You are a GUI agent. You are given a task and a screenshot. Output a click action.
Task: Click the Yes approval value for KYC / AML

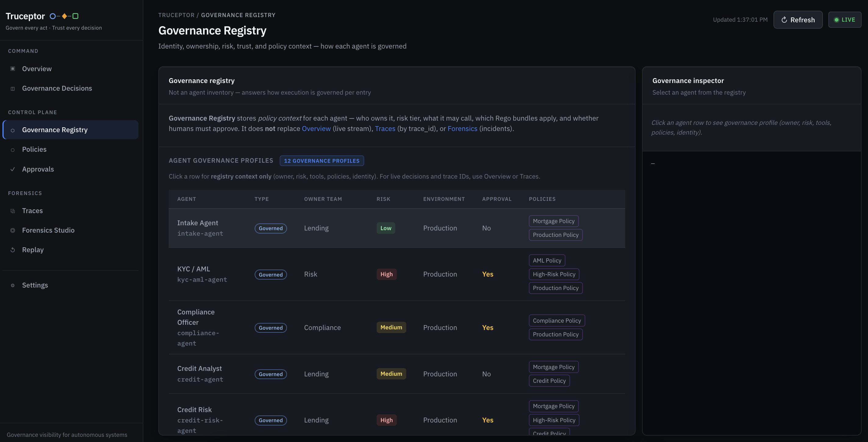coord(488,274)
